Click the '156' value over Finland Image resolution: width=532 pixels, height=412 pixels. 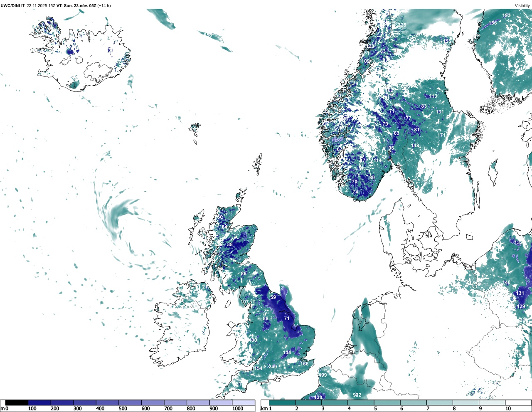point(493,23)
